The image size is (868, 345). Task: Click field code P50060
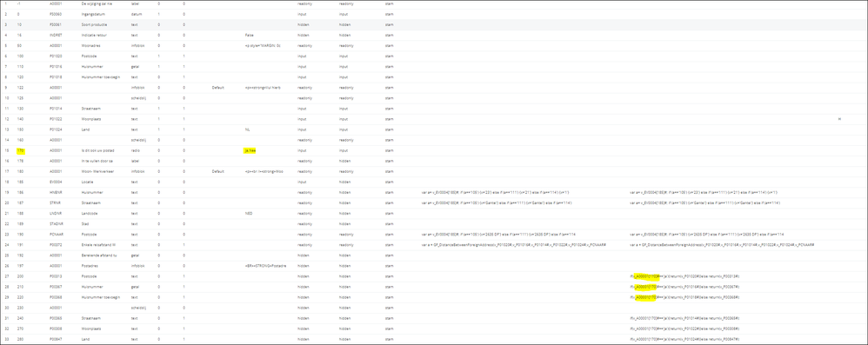[x=56, y=14]
